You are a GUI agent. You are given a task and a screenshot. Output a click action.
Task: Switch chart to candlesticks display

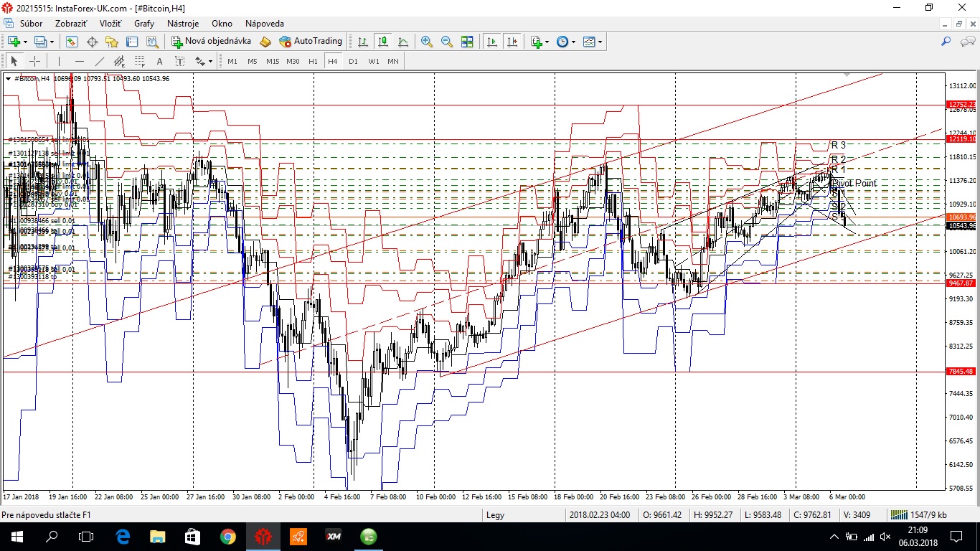click(x=384, y=42)
